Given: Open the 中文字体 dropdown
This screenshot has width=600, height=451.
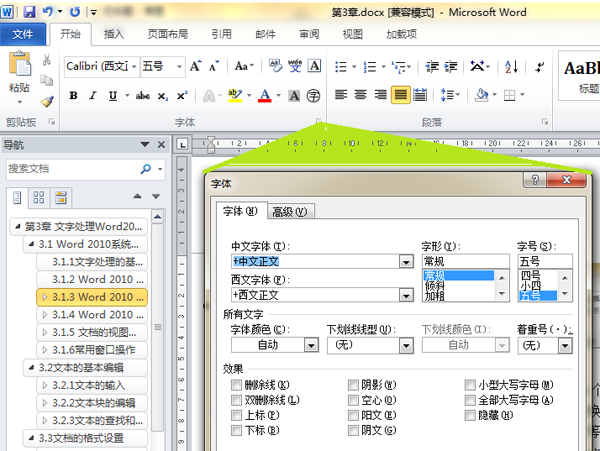Looking at the screenshot, I should click(406, 262).
